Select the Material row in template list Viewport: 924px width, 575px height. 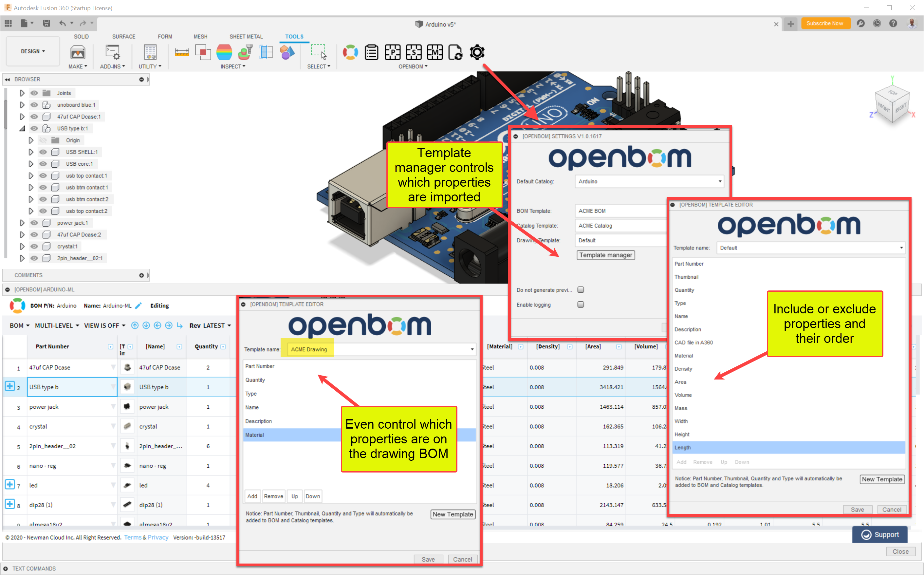[x=254, y=435]
